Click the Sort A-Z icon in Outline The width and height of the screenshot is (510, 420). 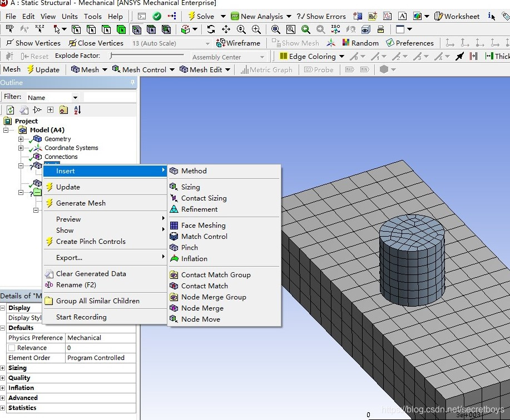(x=77, y=110)
